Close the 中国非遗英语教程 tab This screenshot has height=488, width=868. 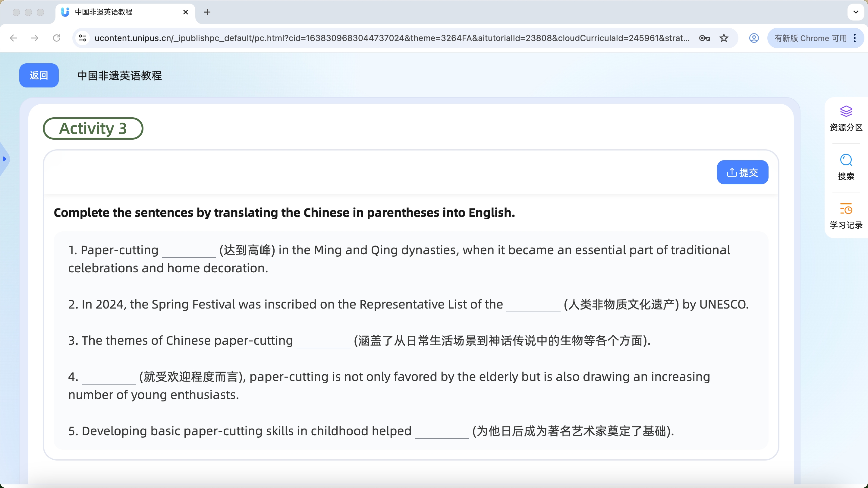[x=185, y=12]
